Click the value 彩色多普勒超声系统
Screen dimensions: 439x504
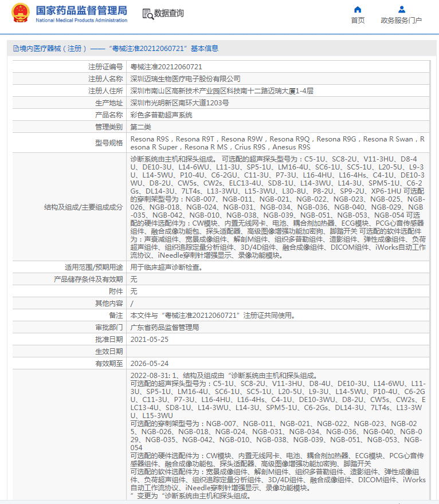click(x=161, y=115)
